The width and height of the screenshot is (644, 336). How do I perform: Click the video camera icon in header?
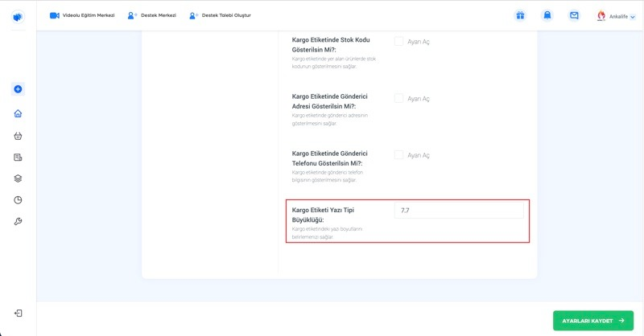pos(55,15)
